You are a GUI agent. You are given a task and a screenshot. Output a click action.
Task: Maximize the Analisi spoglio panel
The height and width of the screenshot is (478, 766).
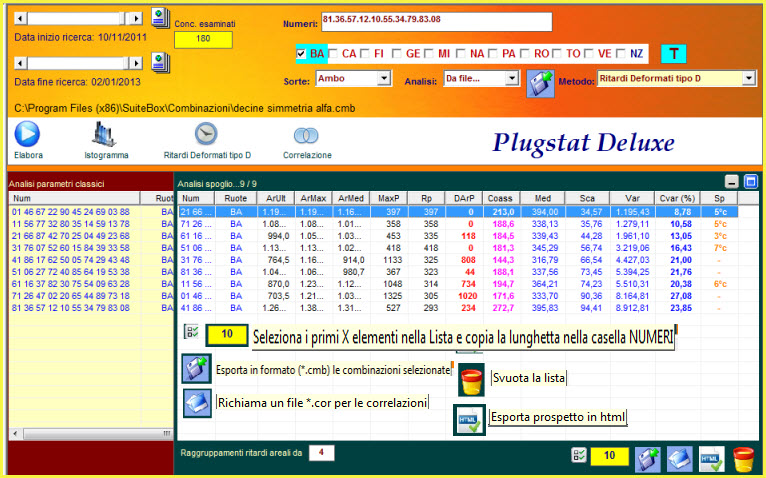tap(750, 182)
